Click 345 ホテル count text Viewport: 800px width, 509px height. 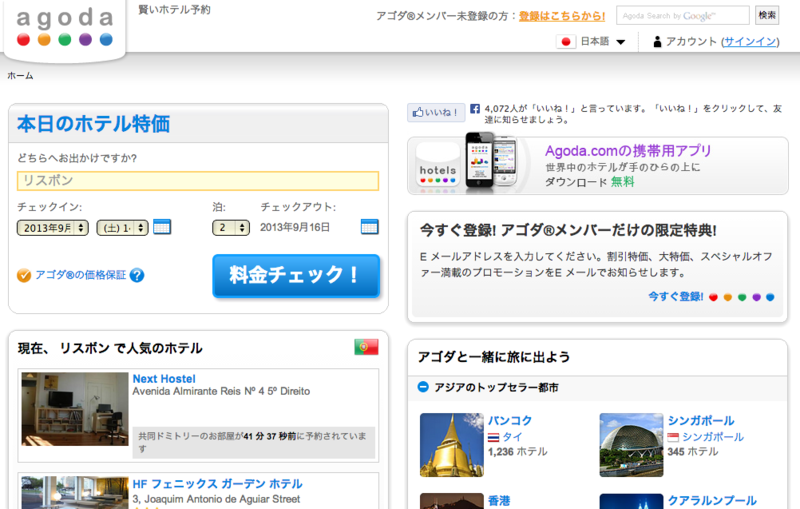click(x=692, y=452)
